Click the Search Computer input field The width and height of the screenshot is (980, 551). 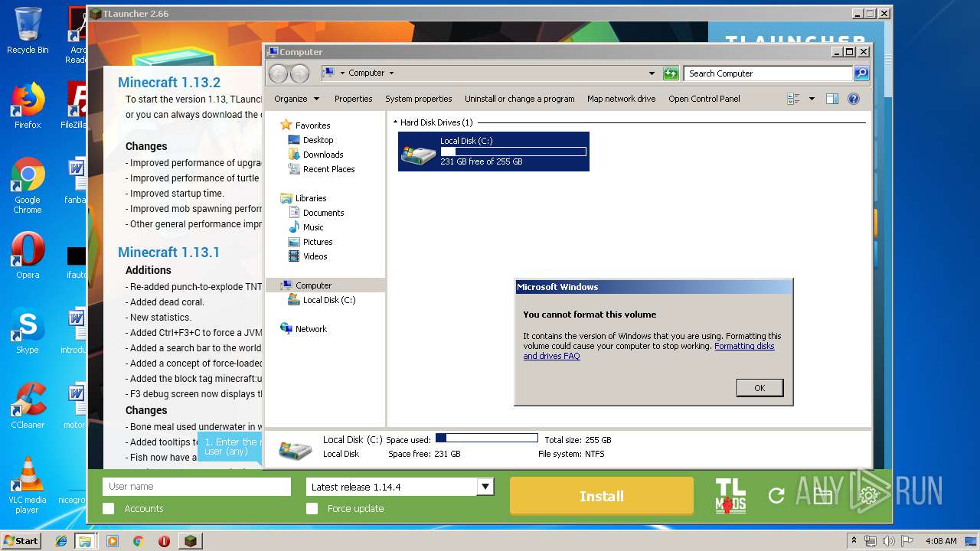click(x=768, y=73)
